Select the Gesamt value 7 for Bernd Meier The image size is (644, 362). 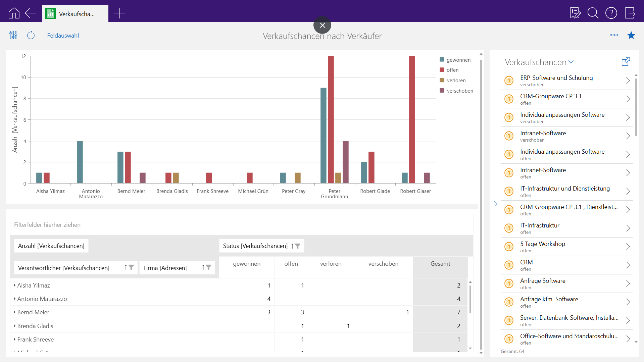pos(440,312)
